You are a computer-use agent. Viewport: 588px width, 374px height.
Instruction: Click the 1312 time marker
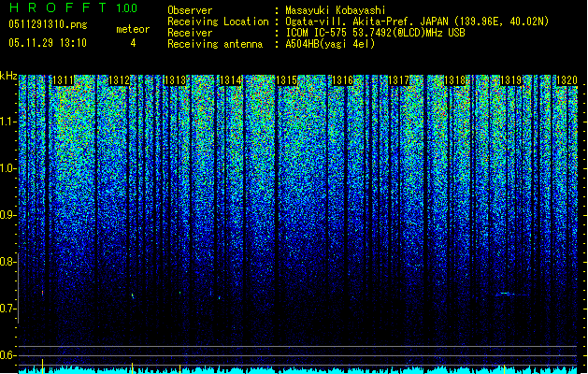click(x=120, y=80)
